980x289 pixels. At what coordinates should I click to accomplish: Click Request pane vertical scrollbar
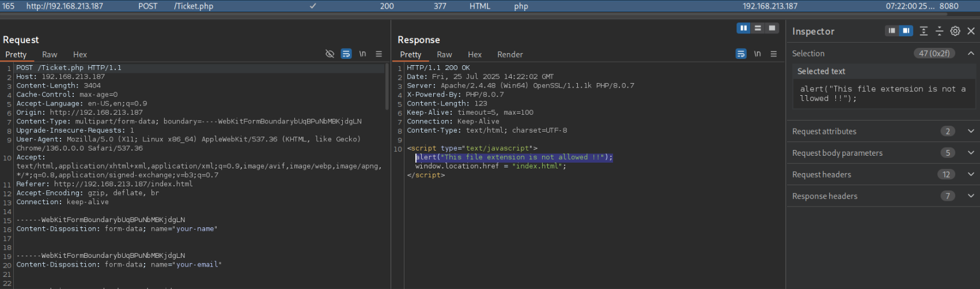point(387,87)
